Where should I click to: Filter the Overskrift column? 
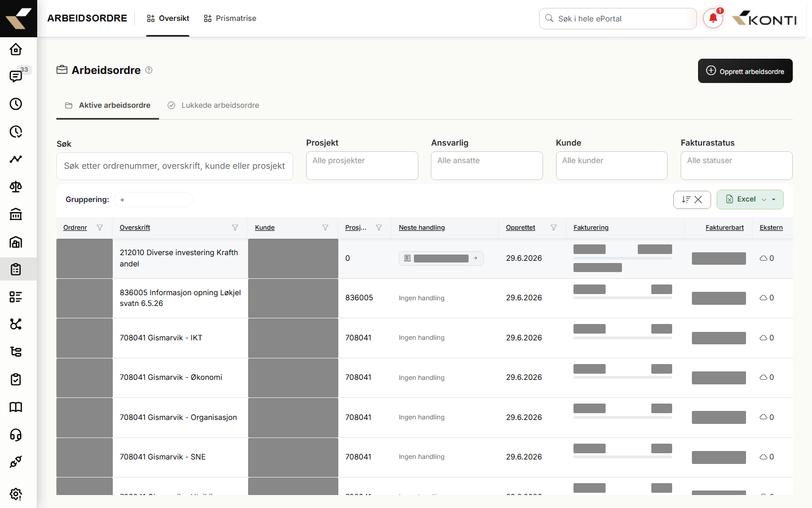tap(235, 227)
